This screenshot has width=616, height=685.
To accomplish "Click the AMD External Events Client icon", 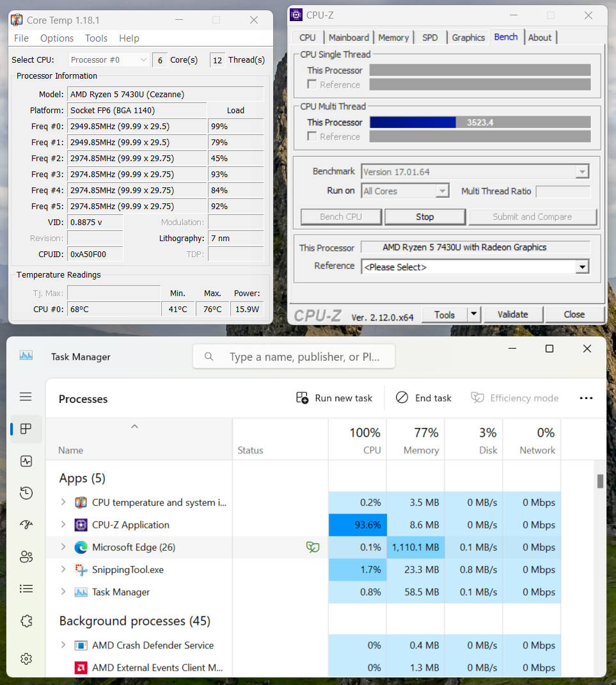I will click(x=81, y=668).
